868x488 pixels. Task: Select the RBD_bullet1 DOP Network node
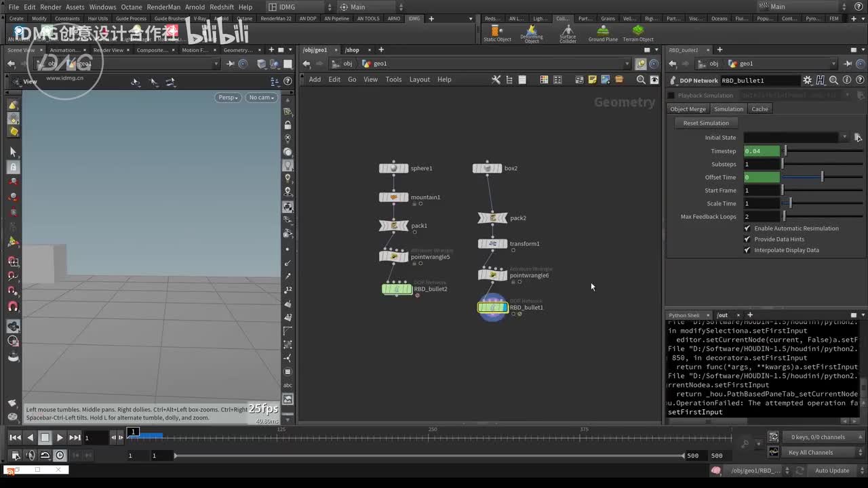(x=493, y=308)
